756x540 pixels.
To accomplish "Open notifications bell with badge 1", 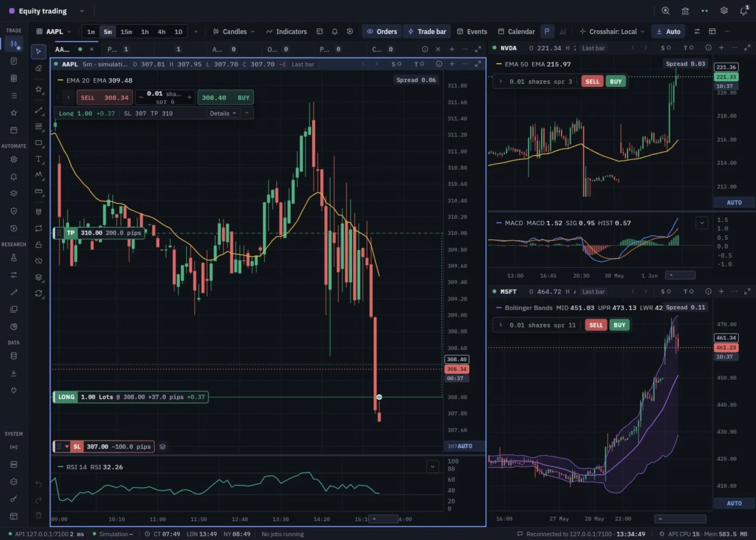I will pyautogui.click(x=744, y=11).
